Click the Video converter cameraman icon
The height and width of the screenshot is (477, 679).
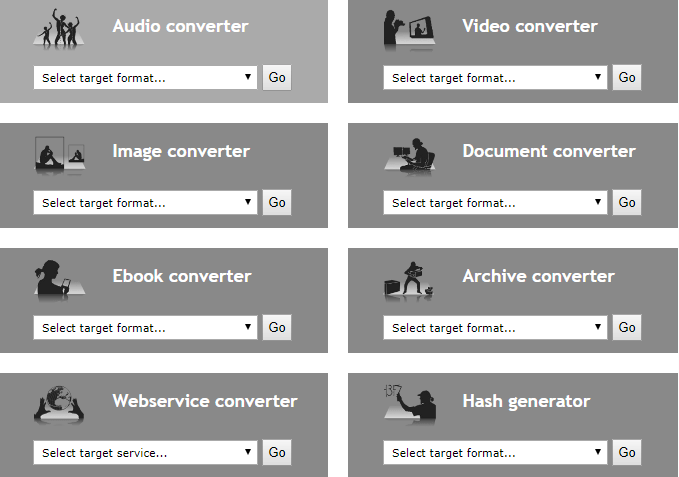(409, 30)
